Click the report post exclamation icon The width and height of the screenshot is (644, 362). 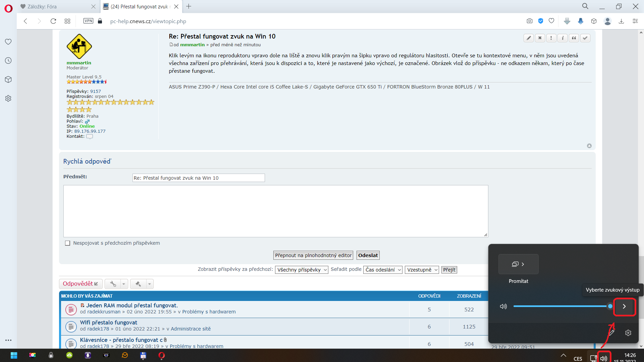(x=551, y=38)
